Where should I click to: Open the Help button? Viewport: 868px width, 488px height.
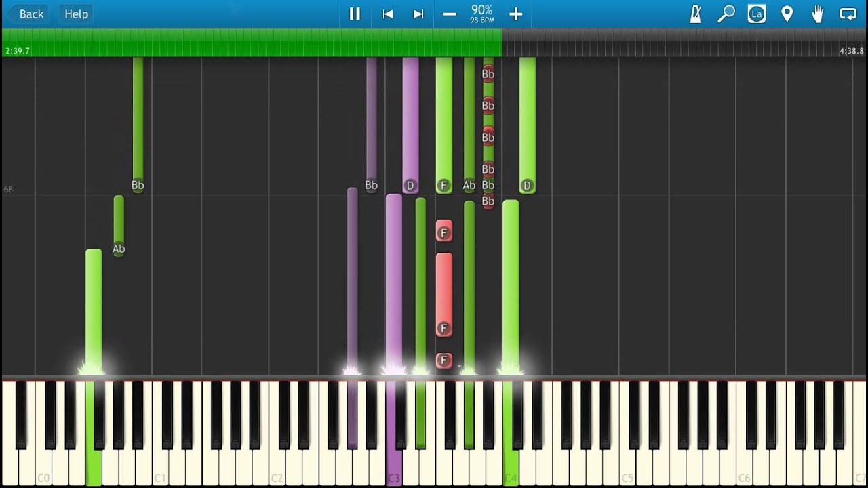click(76, 14)
